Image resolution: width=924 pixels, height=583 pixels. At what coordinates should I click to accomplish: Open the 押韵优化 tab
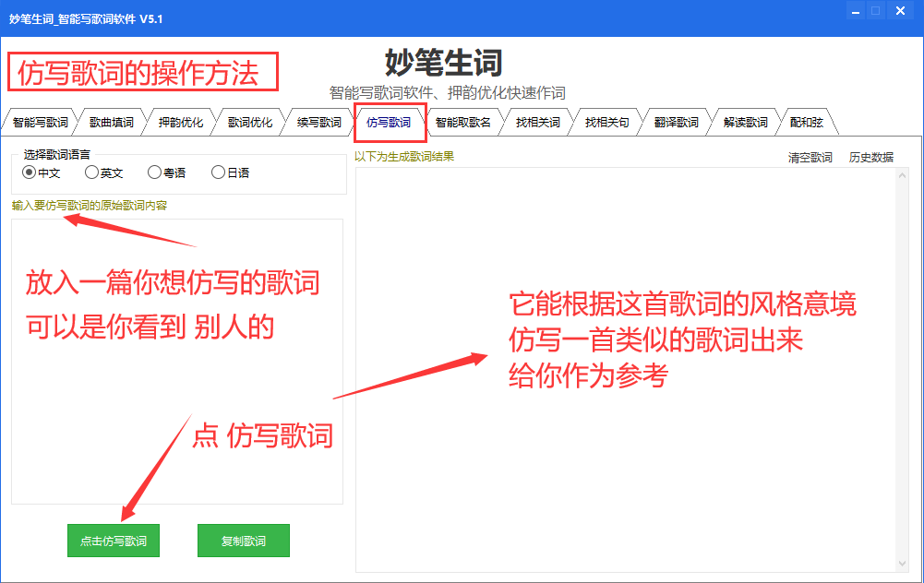(180, 123)
